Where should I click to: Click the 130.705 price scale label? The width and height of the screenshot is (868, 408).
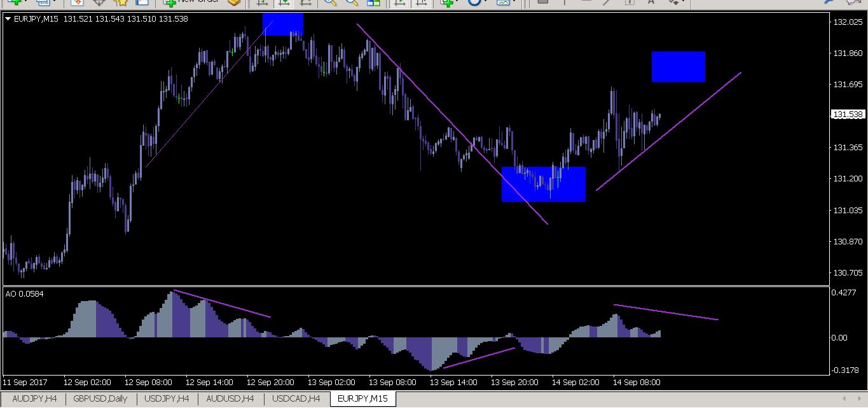[x=848, y=273]
